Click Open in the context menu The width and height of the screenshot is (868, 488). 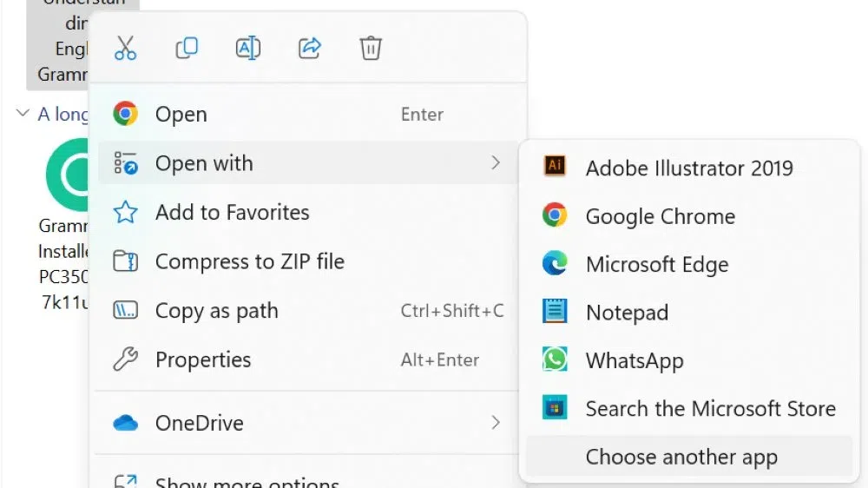pos(181,115)
